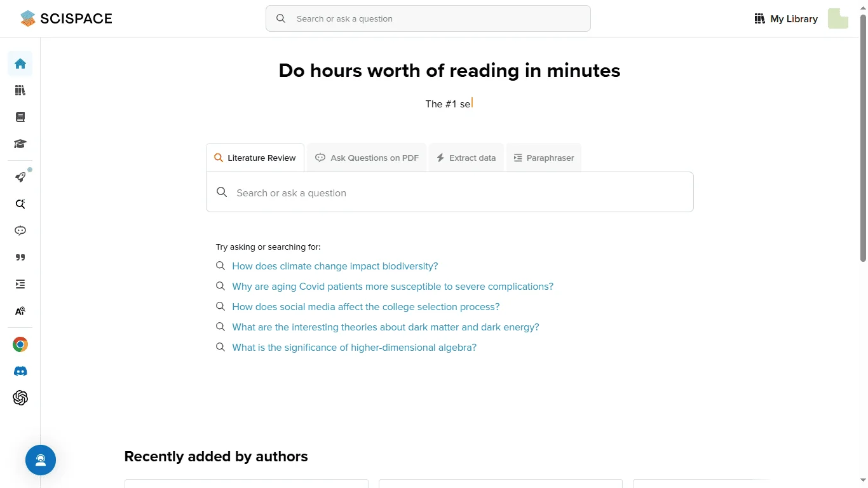This screenshot has width=868, height=488.
Task: Select the Paraphraser tab
Action: tap(543, 158)
